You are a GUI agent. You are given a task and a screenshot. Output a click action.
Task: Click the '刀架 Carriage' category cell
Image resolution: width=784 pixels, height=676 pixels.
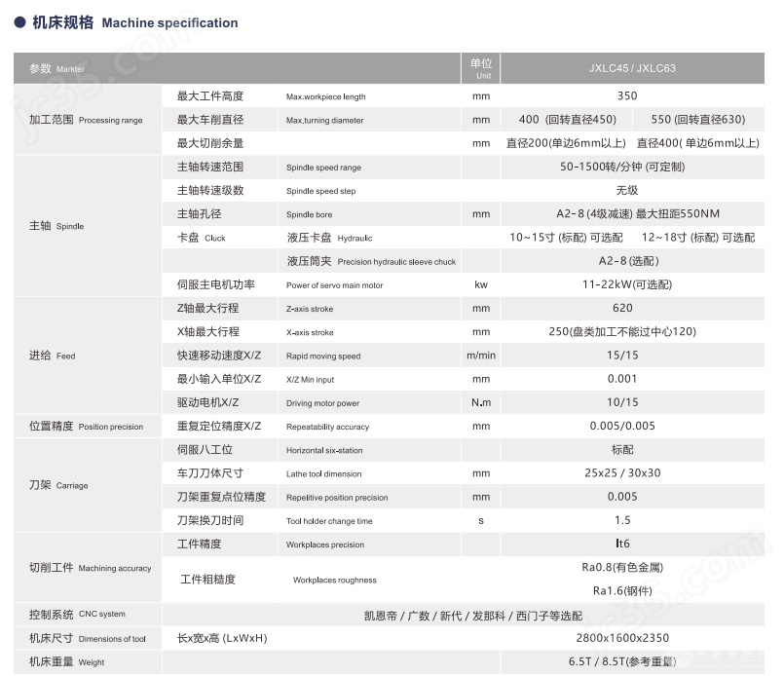pyautogui.click(x=88, y=485)
